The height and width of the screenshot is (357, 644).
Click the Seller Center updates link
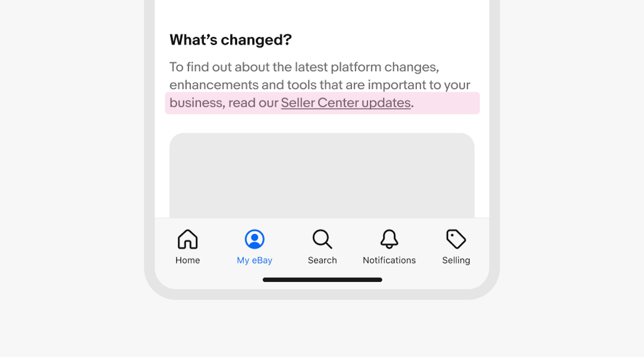click(x=345, y=102)
